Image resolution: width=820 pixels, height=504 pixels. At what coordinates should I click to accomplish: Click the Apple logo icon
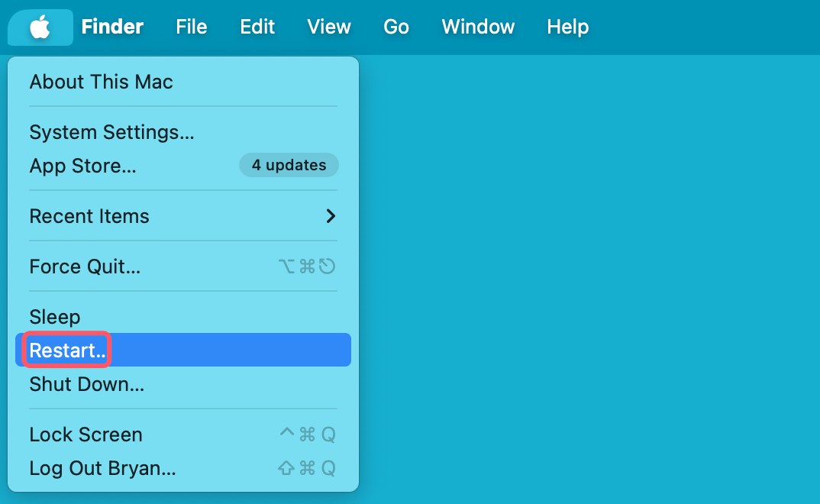pyautogui.click(x=40, y=27)
